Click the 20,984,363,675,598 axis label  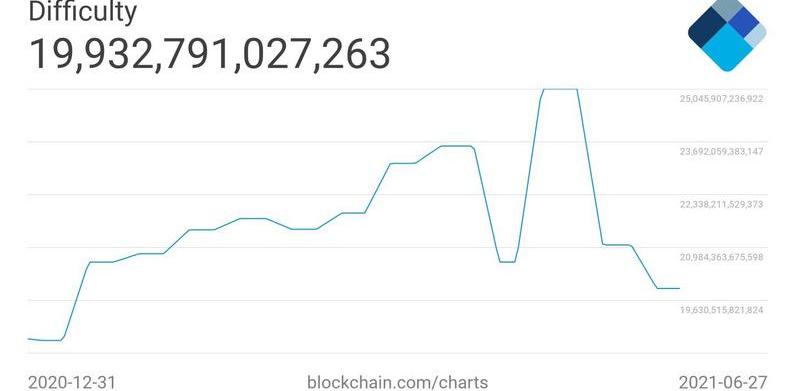tap(721, 257)
